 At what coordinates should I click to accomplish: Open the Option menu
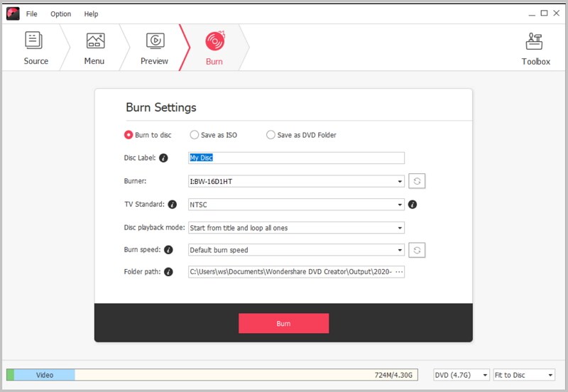coord(61,13)
